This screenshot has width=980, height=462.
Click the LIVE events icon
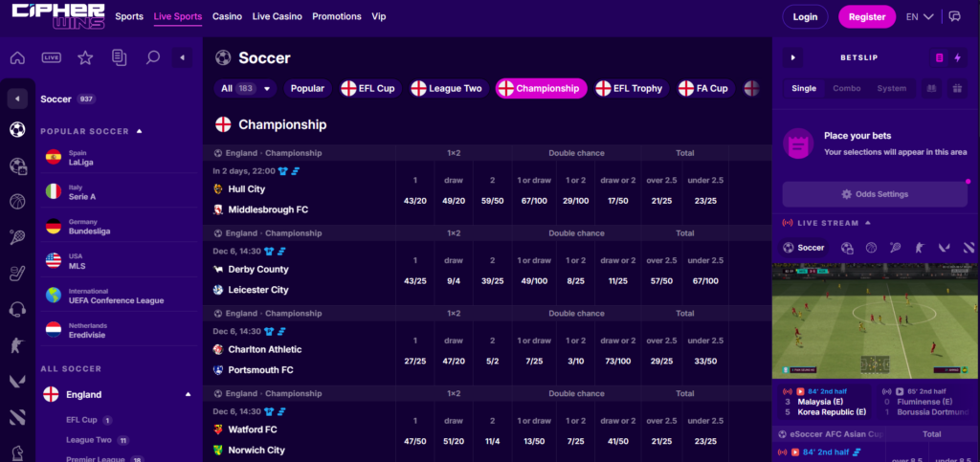[x=52, y=58]
